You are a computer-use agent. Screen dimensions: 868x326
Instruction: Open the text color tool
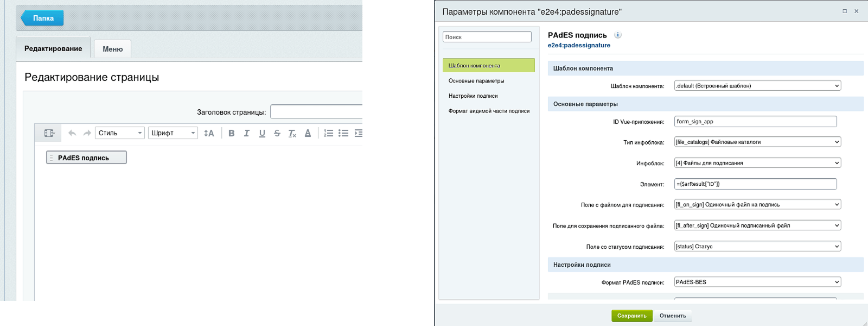tap(308, 133)
